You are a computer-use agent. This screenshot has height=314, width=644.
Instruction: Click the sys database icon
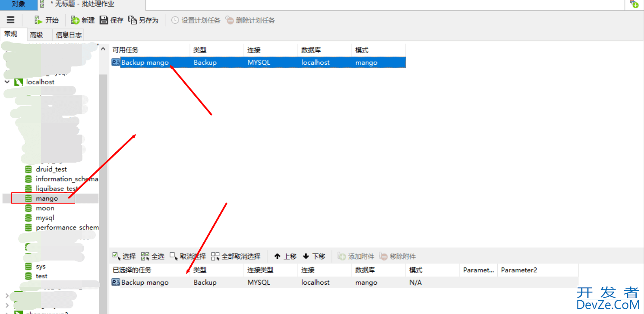pos(28,267)
